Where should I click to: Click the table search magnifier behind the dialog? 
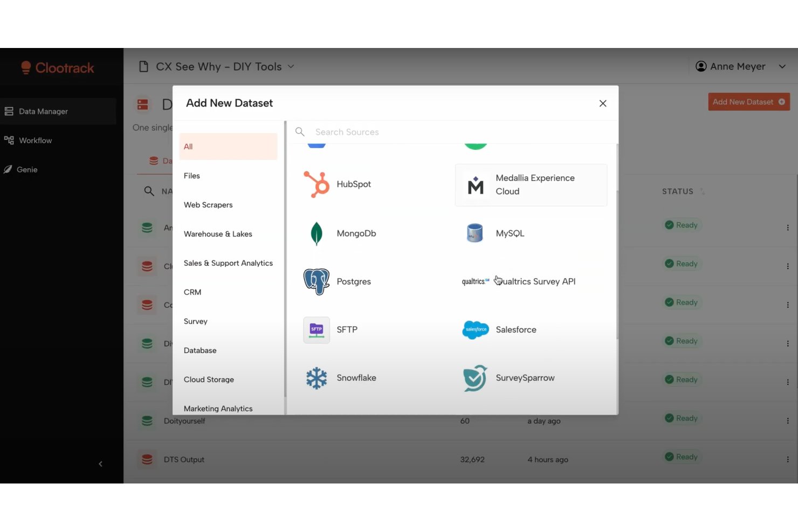(149, 191)
